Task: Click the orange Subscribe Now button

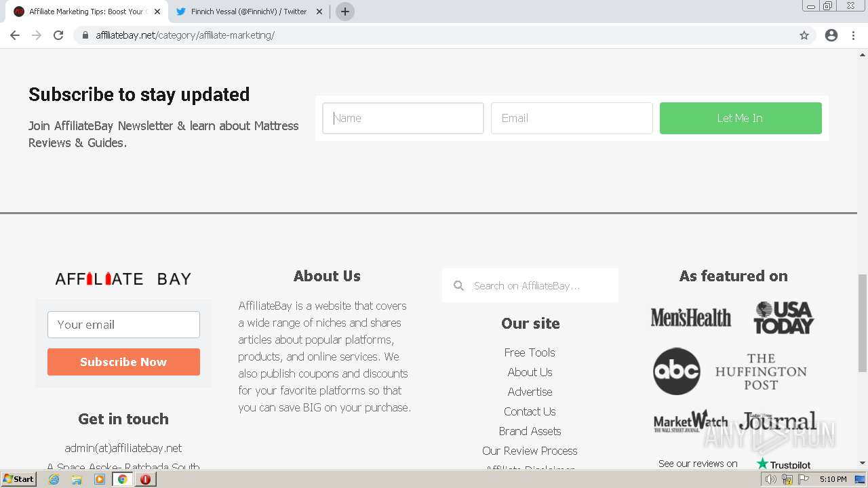Action: click(x=123, y=362)
